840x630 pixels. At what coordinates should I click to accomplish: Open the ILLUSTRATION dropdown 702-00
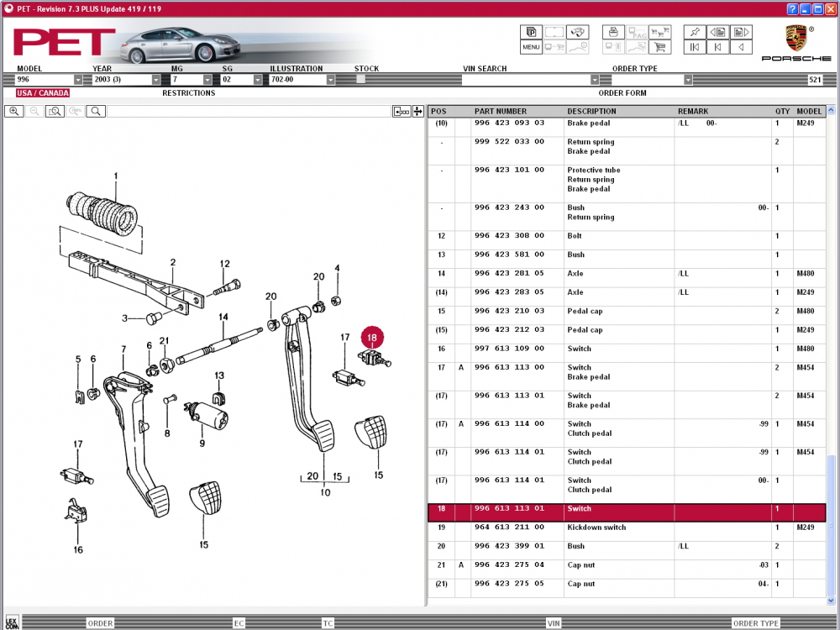(330, 80)
